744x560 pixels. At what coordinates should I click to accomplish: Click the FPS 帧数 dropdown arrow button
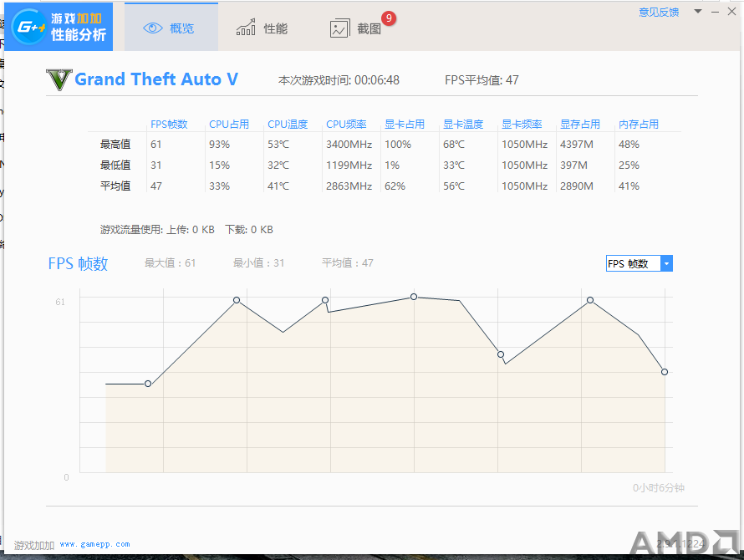point(666,263)
